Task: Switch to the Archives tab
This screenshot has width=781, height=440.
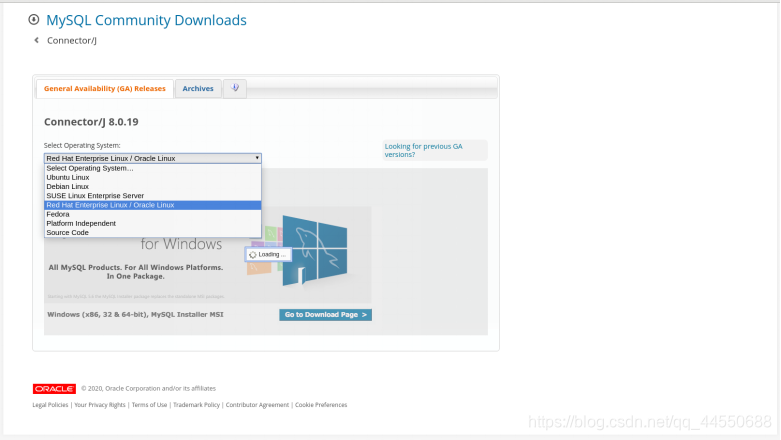Action: click(198, 89)
